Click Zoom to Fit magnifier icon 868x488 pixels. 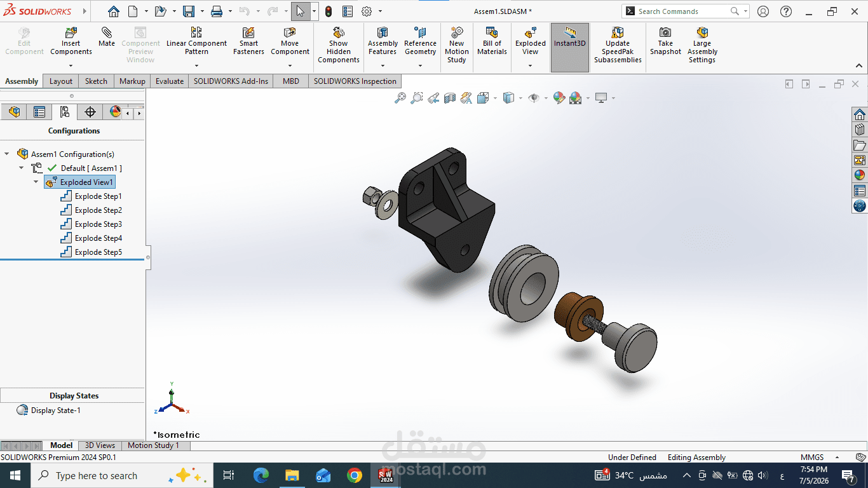click(400, 98)
